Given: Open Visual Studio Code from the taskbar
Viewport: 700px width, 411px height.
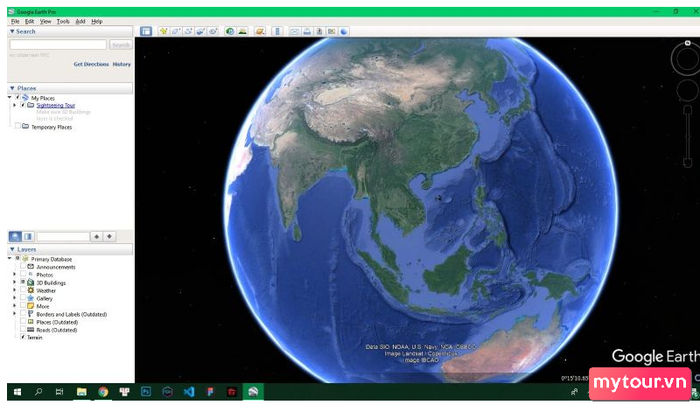Looking at the screenshot, I should click(x=189, y=392).
